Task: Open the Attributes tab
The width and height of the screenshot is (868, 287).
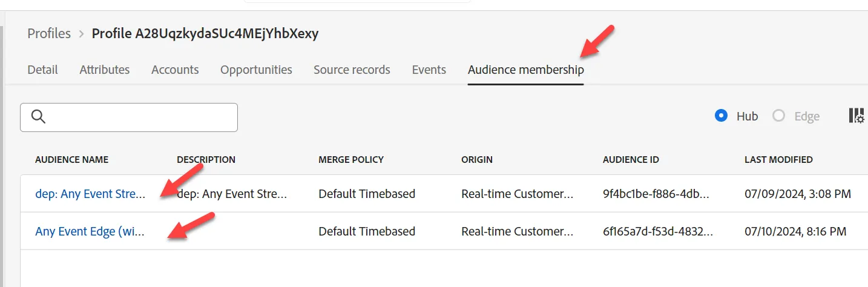Action: pos(105,70)
